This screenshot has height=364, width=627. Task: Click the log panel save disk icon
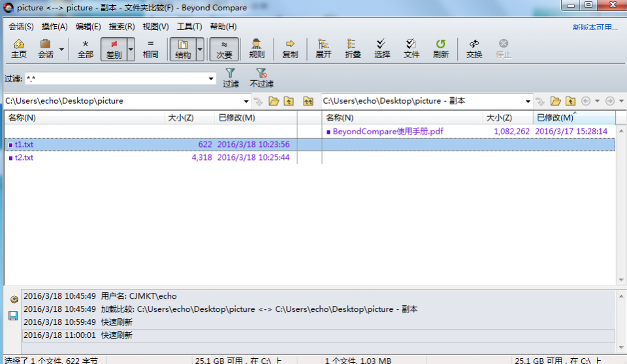(x=13, y=316)
